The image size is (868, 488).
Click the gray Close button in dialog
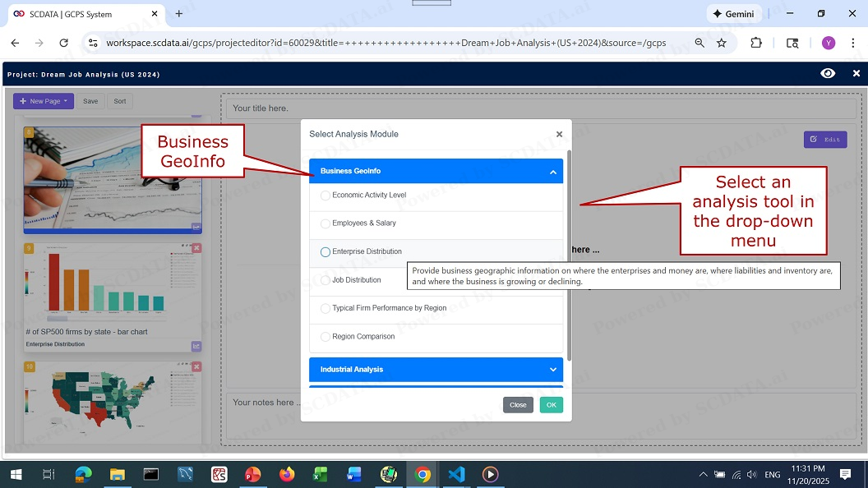518,405
